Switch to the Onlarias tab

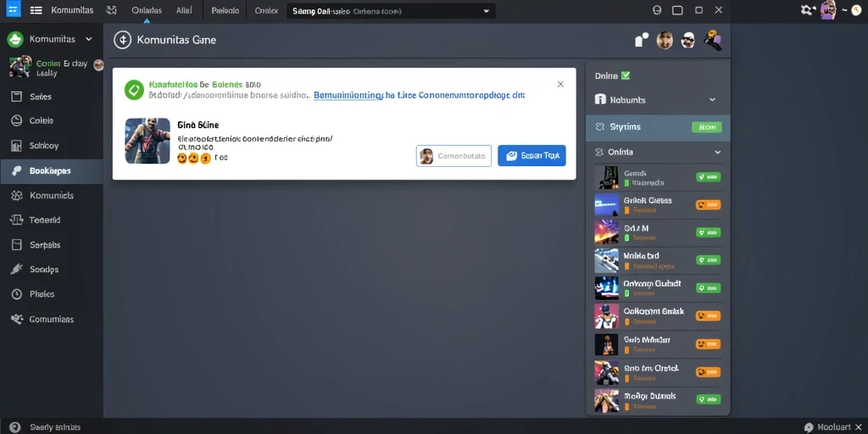pyautogui.click(x=147, y=10)
